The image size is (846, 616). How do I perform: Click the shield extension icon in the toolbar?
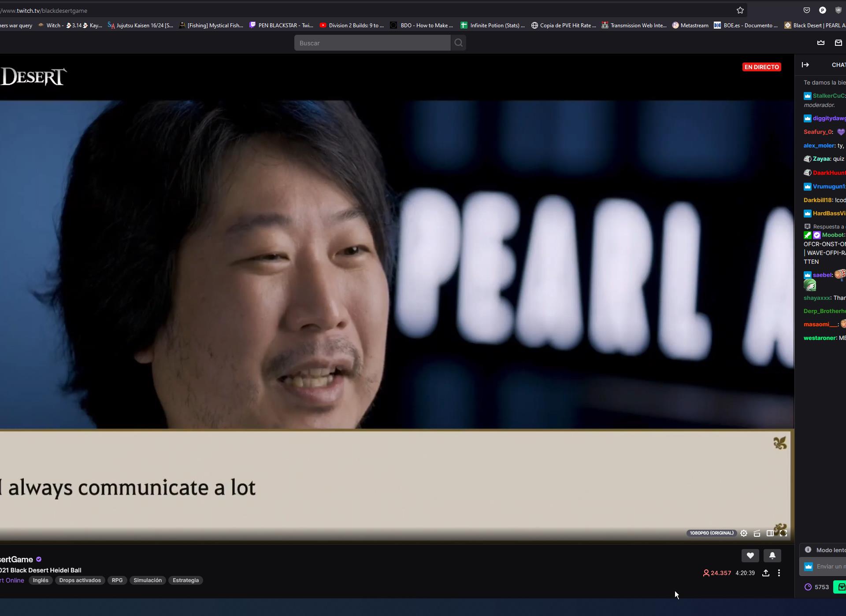coord(838,10)
